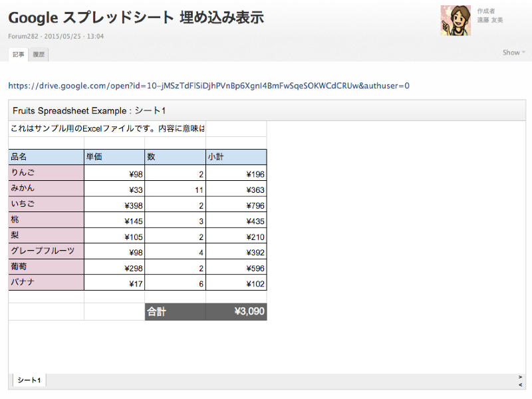The width and height of the screenshot is (532, 399).
Task: Select the quantity 11 cell
Action: (x=175, y=188)
